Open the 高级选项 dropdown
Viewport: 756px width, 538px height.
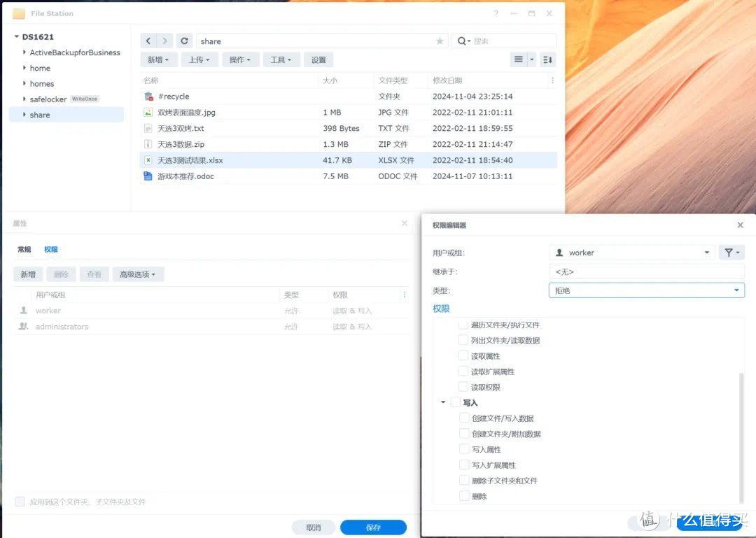click(x=138, y=274)
